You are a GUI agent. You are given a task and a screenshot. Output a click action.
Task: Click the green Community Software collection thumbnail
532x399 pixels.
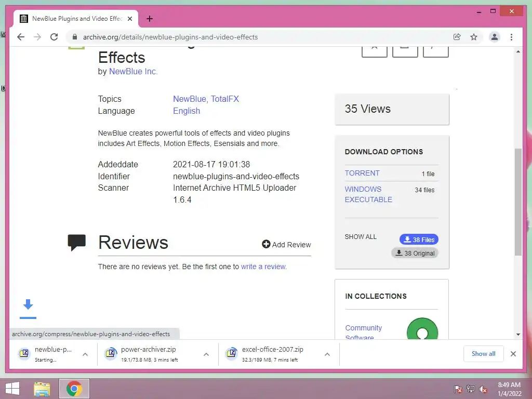pos(422,329)
